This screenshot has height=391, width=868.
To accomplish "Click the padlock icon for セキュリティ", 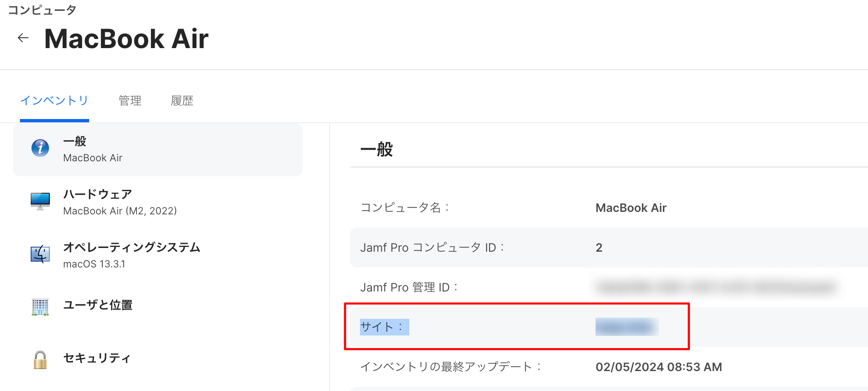I will pos(40,360).
